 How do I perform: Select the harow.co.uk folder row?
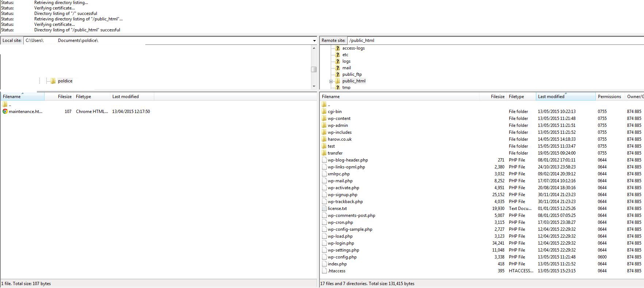coord(340,139)
